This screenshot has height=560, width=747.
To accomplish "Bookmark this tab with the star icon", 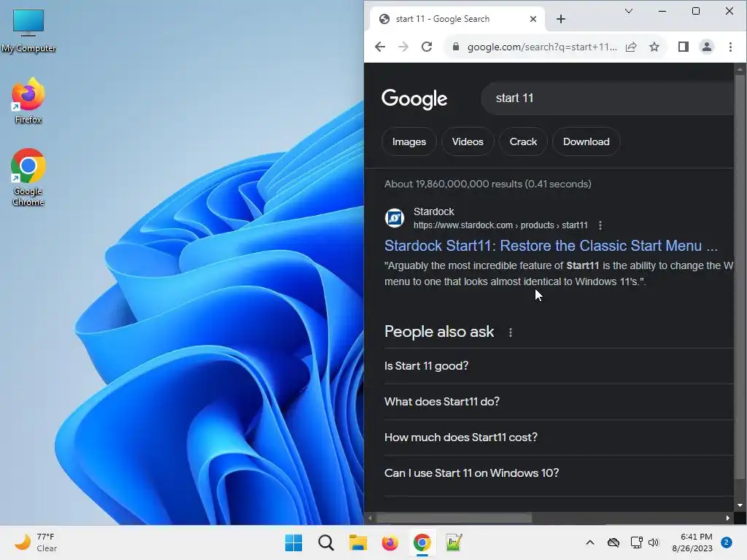I will coord(654,47).
